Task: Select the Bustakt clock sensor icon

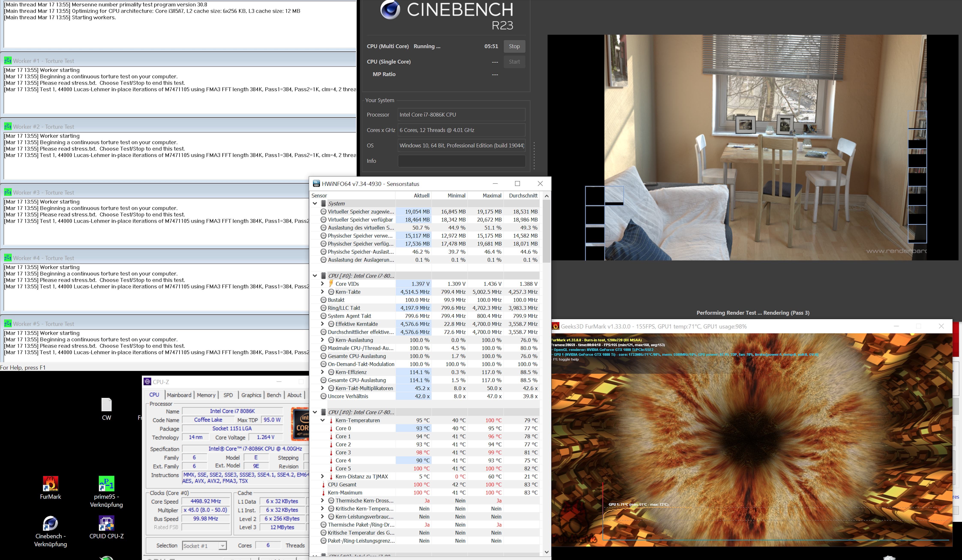Action: 323,300
